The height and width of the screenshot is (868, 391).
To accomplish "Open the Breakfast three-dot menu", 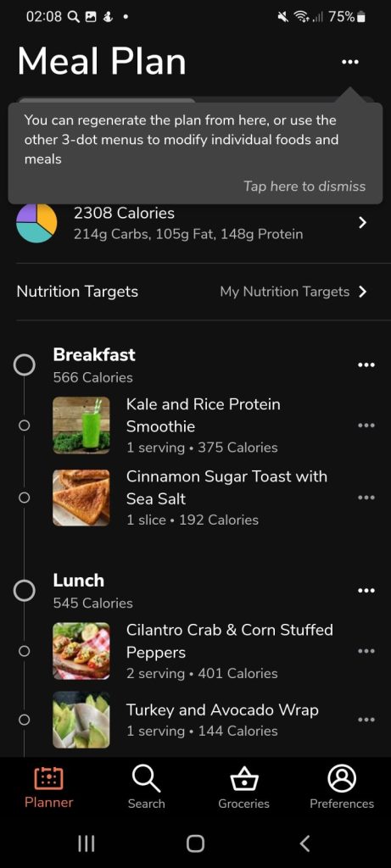I will tap(366, 364).
